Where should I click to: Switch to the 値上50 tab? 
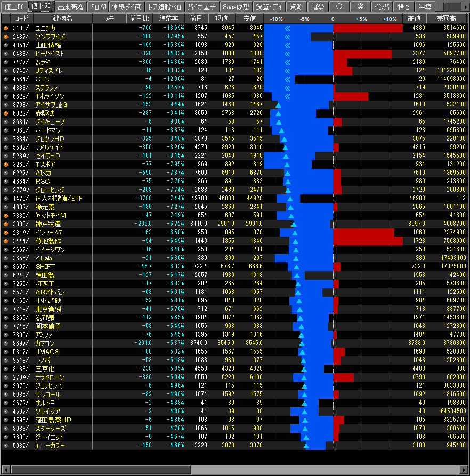coord(14,7)
